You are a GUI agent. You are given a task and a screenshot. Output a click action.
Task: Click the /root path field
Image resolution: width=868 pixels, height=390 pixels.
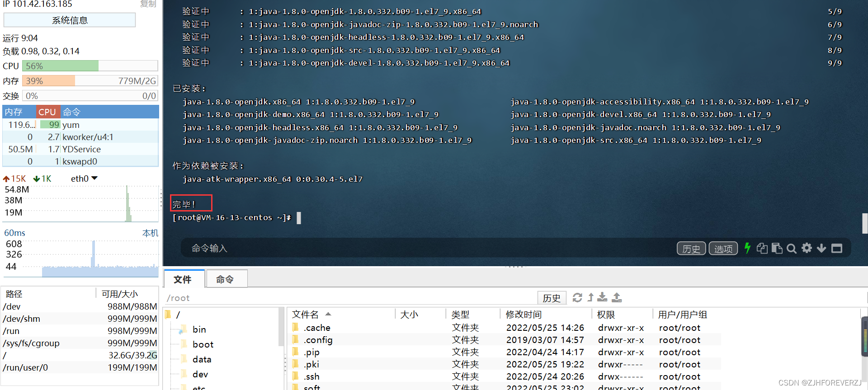click(350, 298)
